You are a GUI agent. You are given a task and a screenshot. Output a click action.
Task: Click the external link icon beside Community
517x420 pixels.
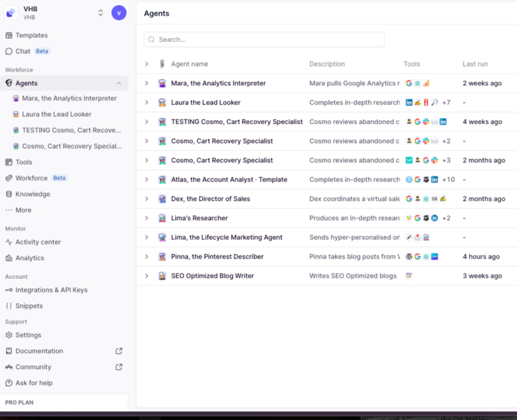118,367
